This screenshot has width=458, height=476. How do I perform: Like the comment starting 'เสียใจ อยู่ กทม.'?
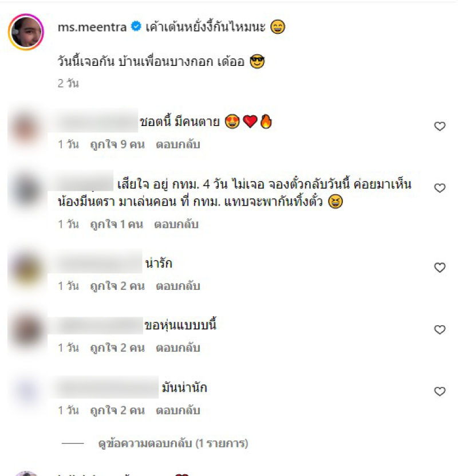click(440, 188)
